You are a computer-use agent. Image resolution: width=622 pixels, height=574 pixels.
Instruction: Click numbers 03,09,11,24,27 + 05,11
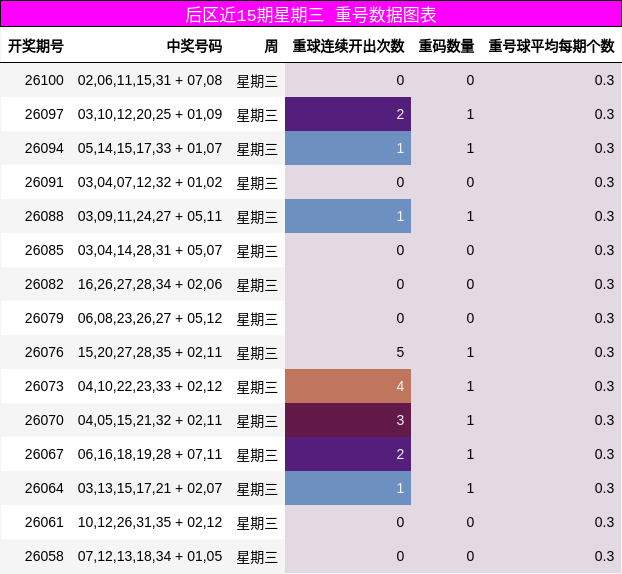[x=150, y=216]
